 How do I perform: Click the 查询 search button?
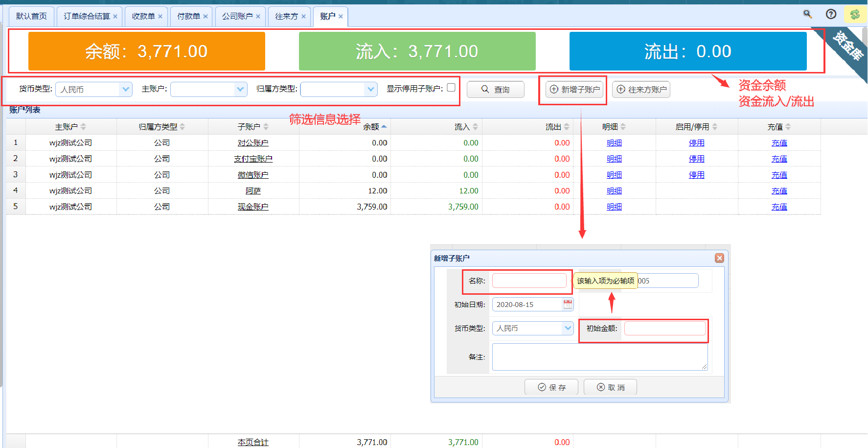(x=495, y=90)
